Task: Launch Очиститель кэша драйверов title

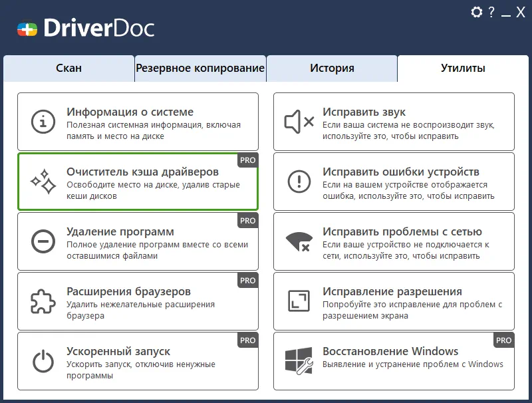Action: pyautogui.click(x=142, y=172)
